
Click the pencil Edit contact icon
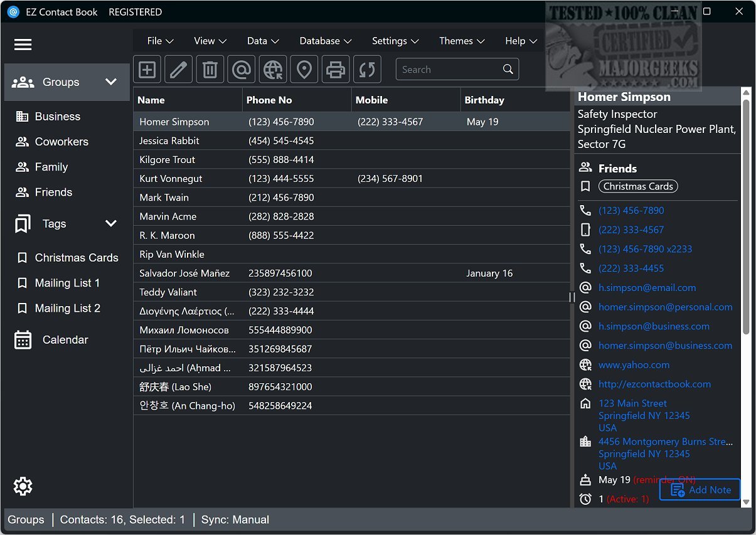(x=179, y=70)
